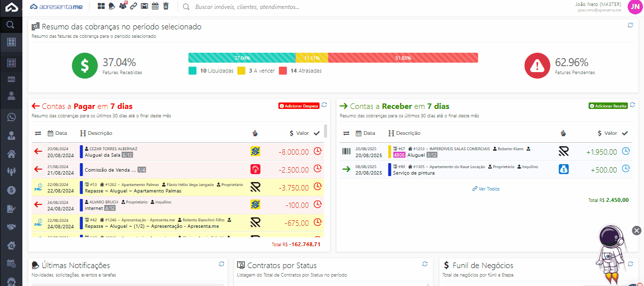
Task: Open the calendar icon in top toolbar
Action: pyautogui.click(x=155, y=6)
